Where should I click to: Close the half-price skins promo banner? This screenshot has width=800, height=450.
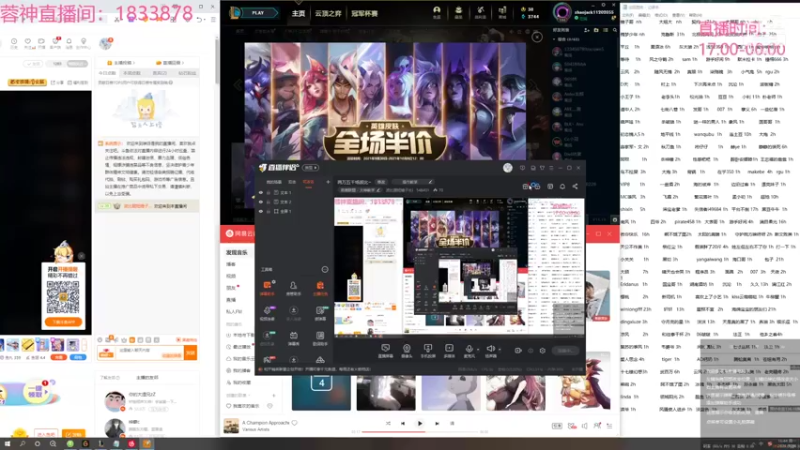pos(537,37)
